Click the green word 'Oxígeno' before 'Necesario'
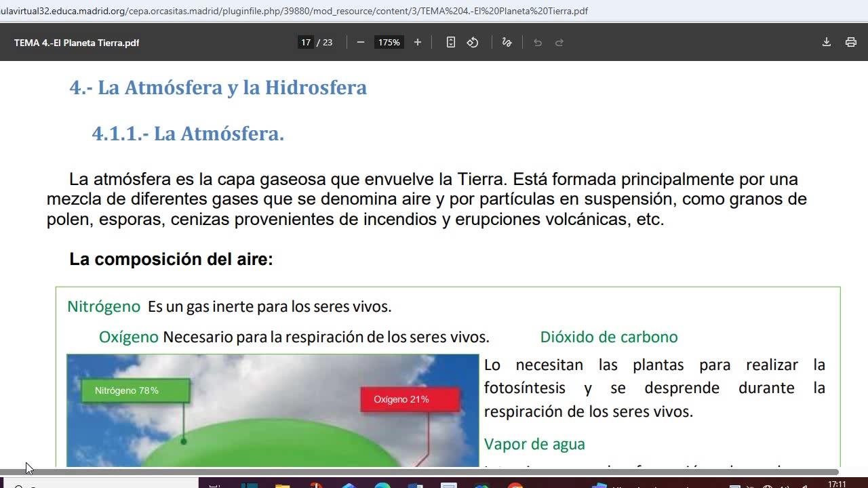This screenshot has width=868, height=488. (129, 337)
